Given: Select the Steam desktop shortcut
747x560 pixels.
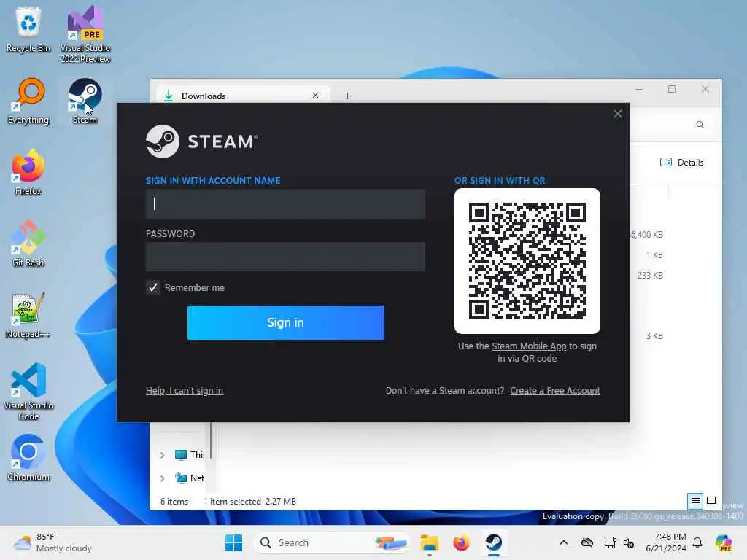Looking at the screenshot, I should click(x=85, y=101).
